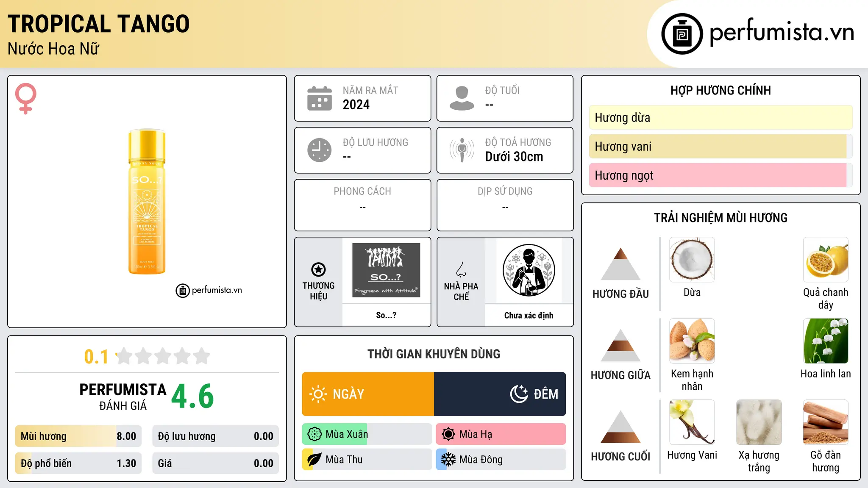Click the middle notes pyramid icon
The image size is (868, 488).
tap(621, 345)
